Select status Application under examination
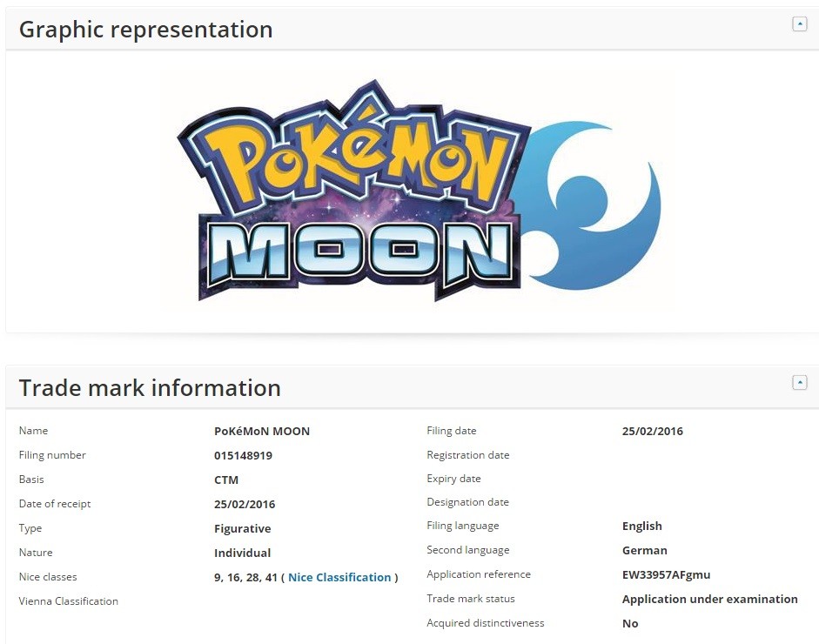This screenshot has height=644, width=819. click(x=710, y=599)
